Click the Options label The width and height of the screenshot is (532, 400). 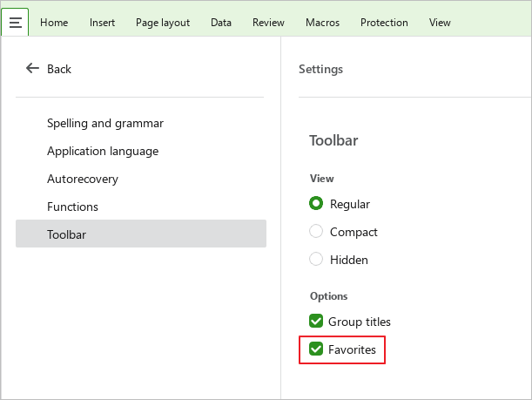click(329, 296)
